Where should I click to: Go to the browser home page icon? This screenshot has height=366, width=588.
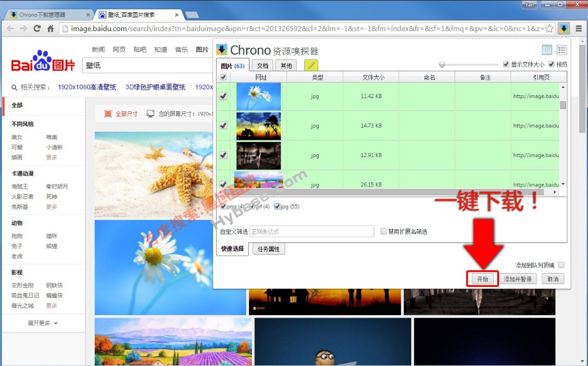click(50, 28)
